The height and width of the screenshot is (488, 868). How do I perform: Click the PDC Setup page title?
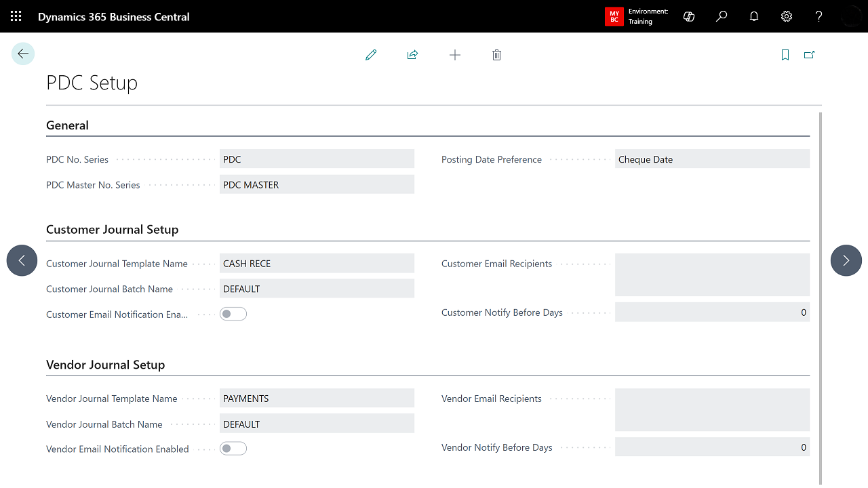pyautogui.click(x=92, y=83)
